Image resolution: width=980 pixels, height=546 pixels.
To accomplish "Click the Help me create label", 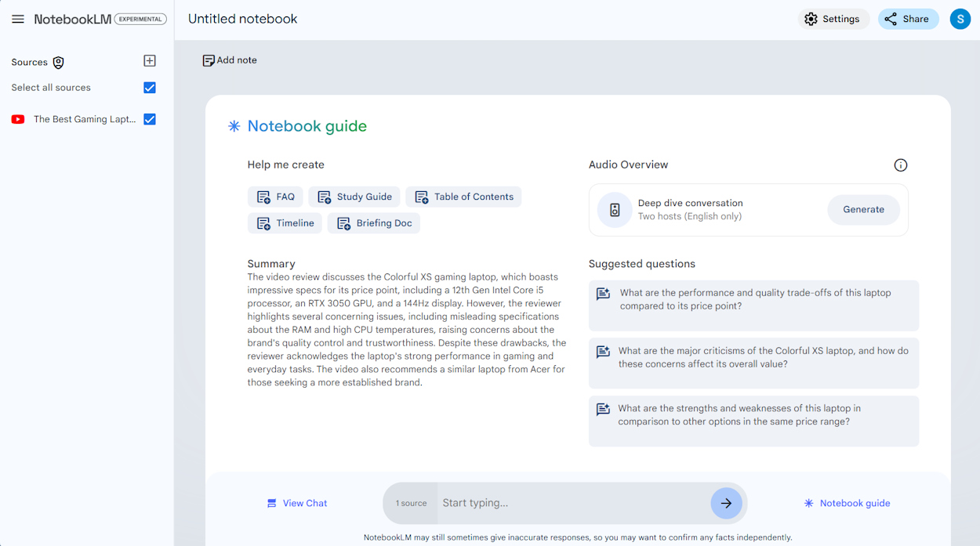I will [286, 165].
